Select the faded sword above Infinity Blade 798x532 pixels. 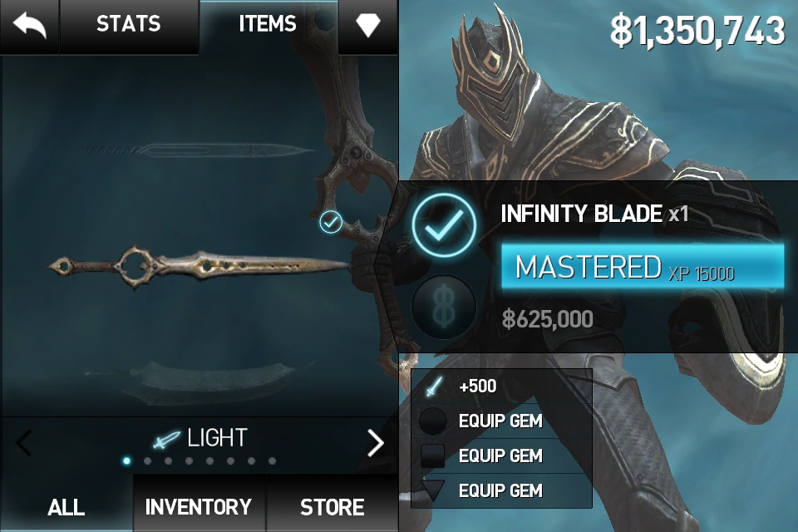pos(199,150)
